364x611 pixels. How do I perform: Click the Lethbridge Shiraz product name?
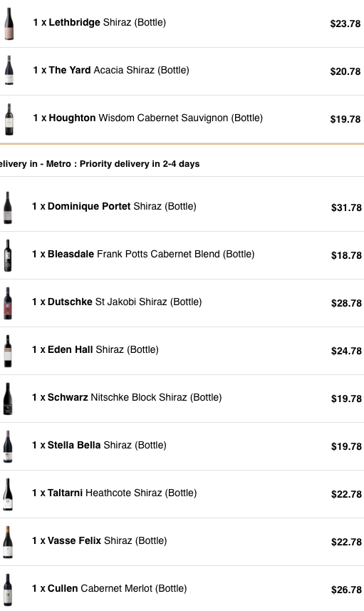tap(107, 22)
